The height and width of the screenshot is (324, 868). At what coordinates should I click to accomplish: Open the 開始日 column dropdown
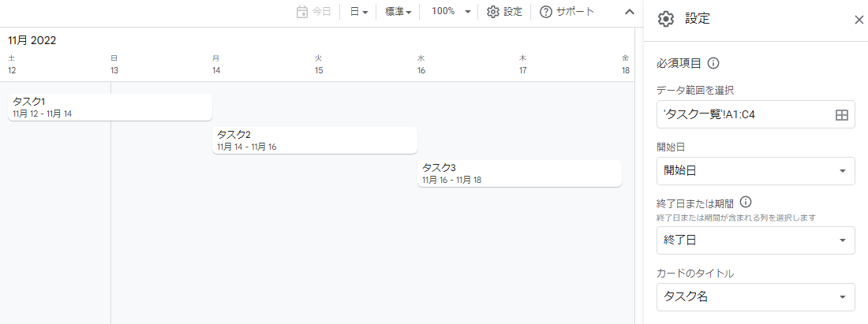(756, 170)
